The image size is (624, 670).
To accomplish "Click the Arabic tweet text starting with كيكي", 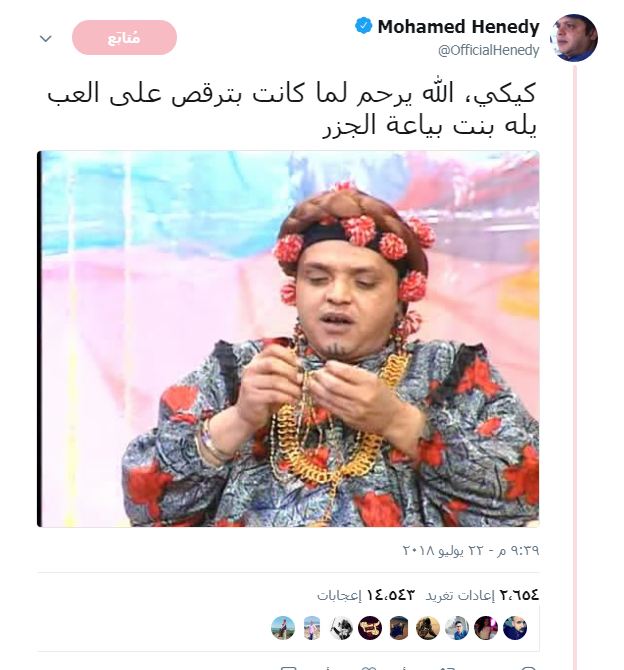I will pyautogui.click(x=291, y=110).
